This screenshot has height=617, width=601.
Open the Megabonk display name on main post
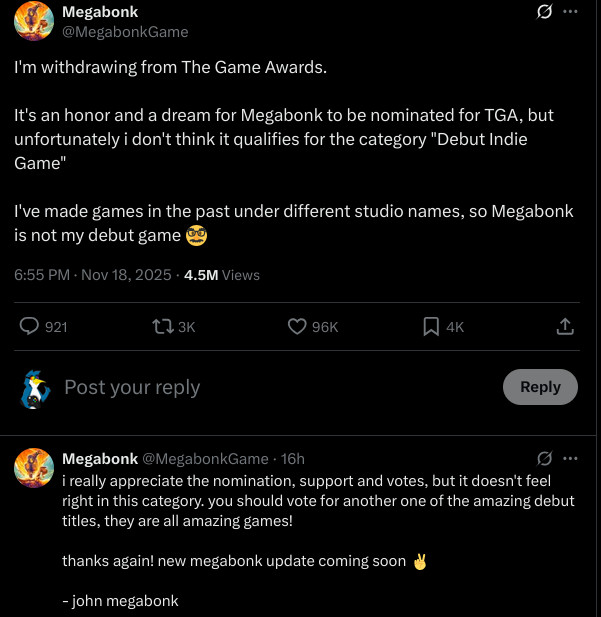coord(100,12)
